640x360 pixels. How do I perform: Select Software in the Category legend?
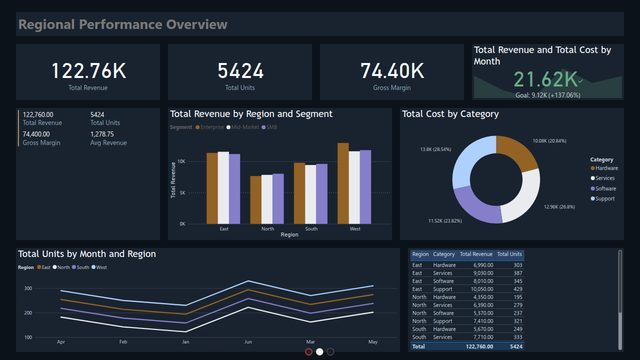(603, 189)
